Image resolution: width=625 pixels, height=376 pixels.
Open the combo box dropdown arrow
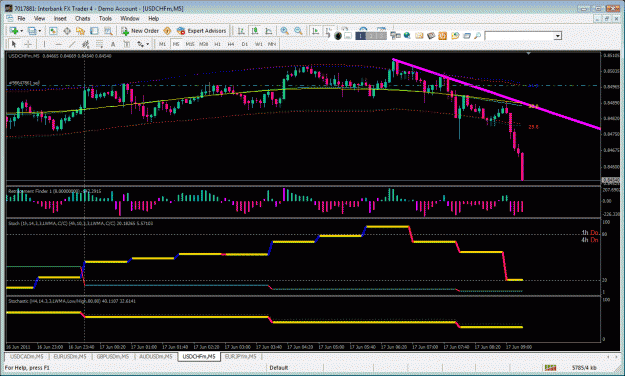pos(558,36)
